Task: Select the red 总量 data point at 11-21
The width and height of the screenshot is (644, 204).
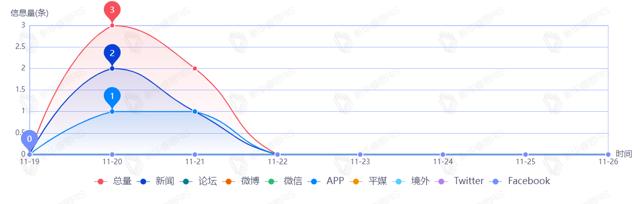Action: pyautogui.click(x=195, y=68)
